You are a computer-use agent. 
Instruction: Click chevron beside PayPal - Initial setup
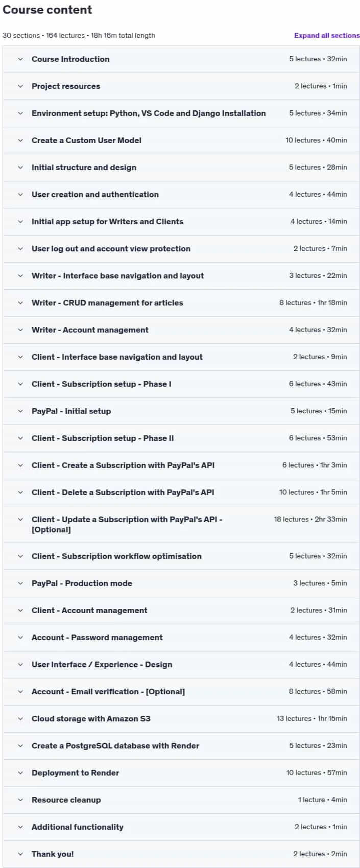20,411
